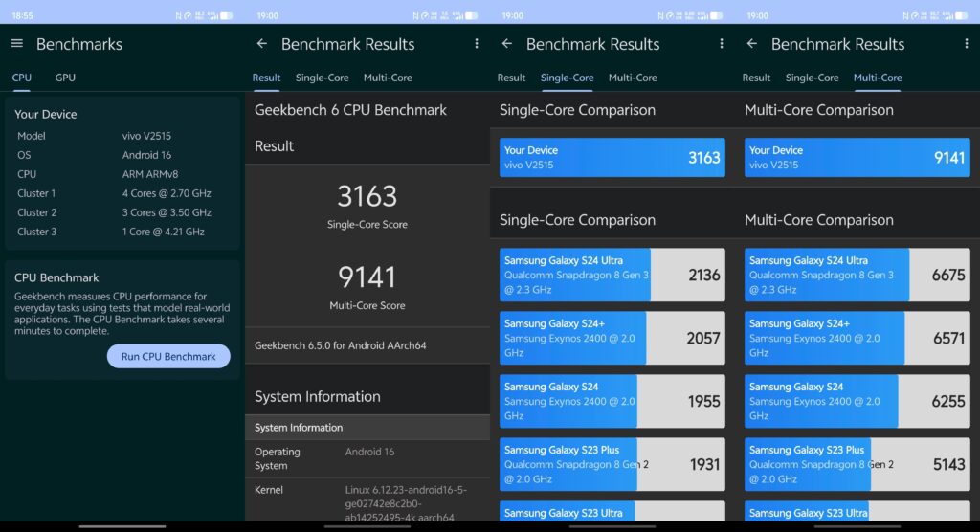Screen dimensions: 980x532
Task: Select Samsung Galaxy S24+ entry scoring 6571
Action: click(857, 338)
